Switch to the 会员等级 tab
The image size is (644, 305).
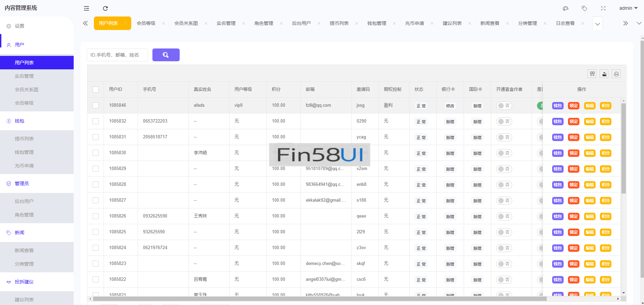click(x=146, y=23)
